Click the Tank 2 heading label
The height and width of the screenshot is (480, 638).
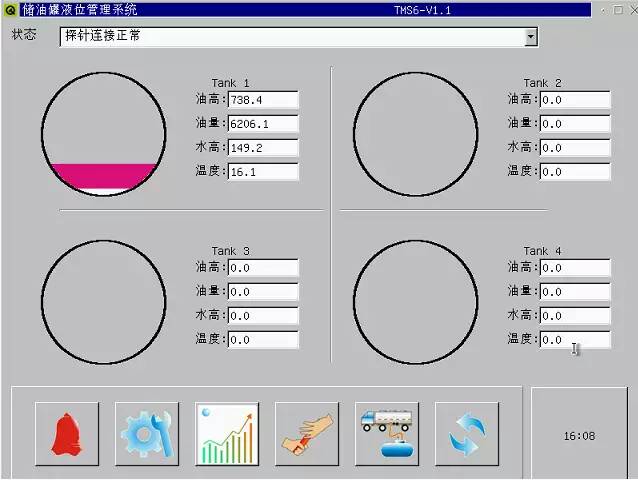point(542,83)
